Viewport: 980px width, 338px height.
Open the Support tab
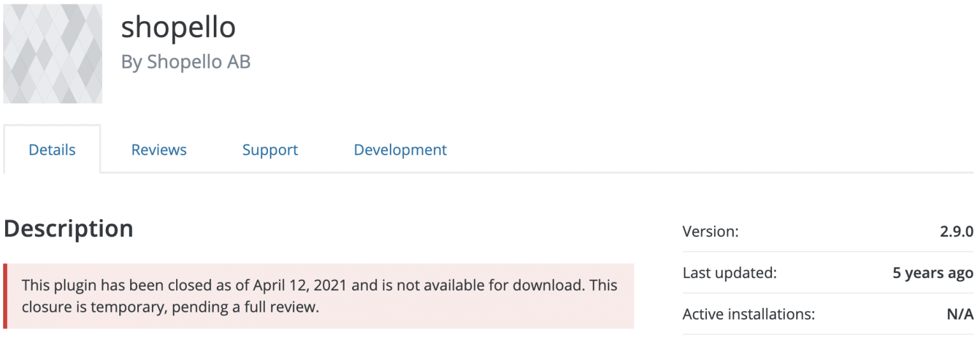[x=270, y=150]
